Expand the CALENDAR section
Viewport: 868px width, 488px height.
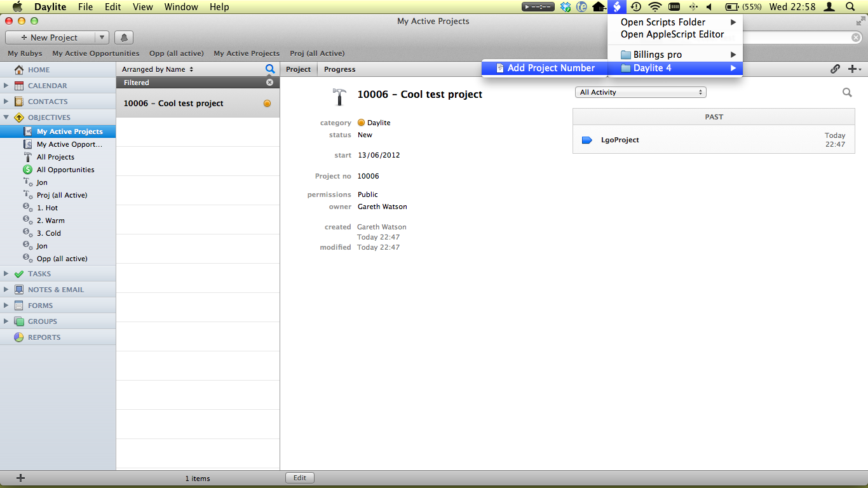pyautogui.click(x=6, y=86)
